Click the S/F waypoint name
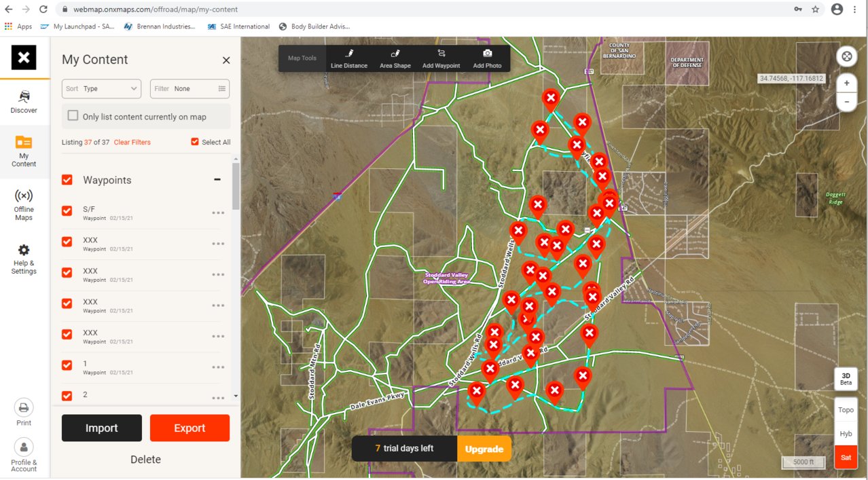Viewport: 868px width, 480px height. 89,209
